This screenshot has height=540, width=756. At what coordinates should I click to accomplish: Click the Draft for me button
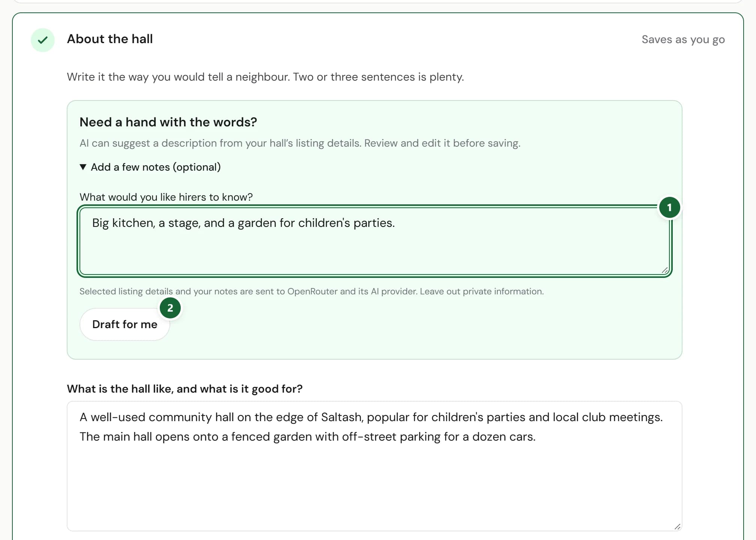(125, 324)
